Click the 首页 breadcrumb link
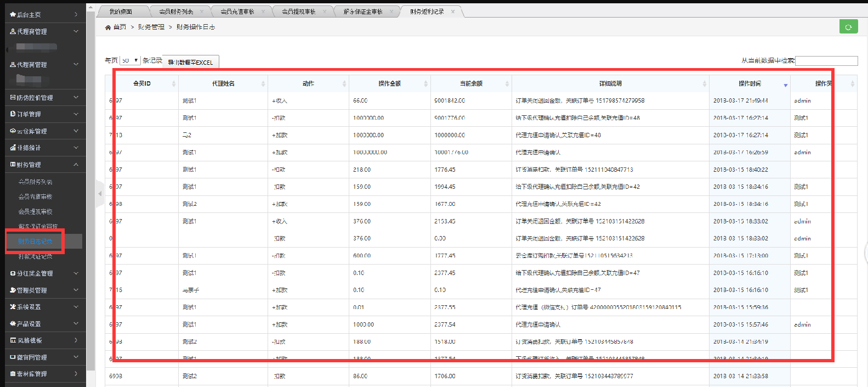868x387 pixels. tap(120, 27)
